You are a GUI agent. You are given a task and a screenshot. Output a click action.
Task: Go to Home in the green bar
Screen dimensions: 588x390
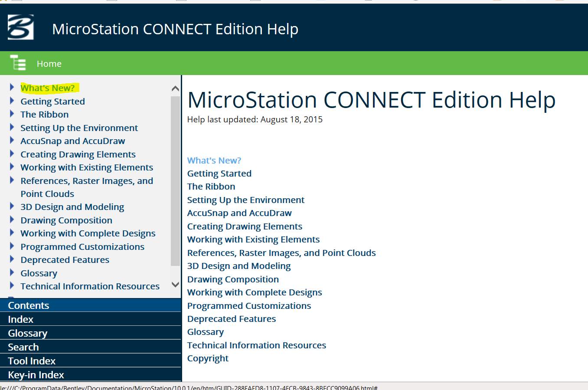pos(49,64)
